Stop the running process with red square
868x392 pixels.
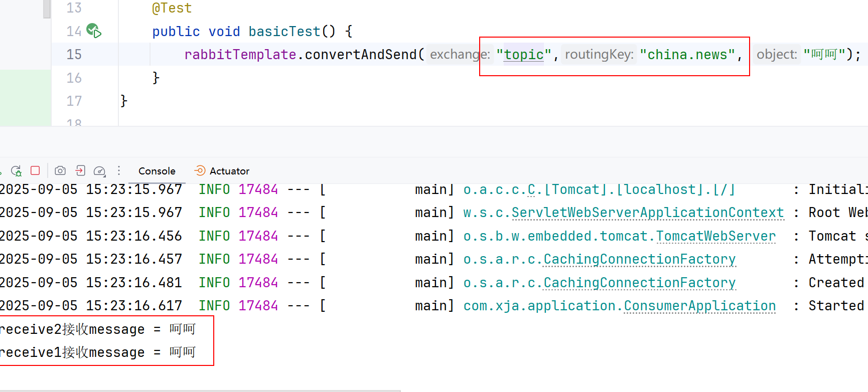point(35,171)
